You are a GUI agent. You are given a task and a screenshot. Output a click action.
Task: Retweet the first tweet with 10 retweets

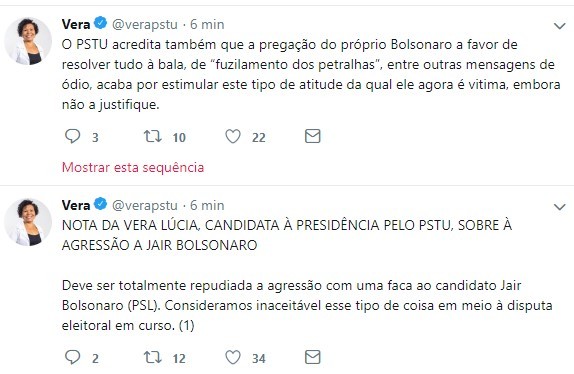click(152, 136)
